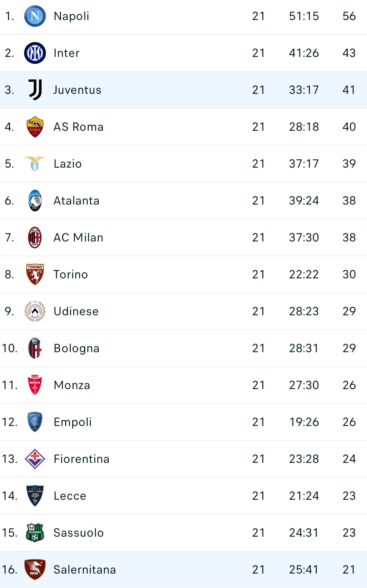Select the Torino bull crest
367x588 pixels.
tap(35, 274)
